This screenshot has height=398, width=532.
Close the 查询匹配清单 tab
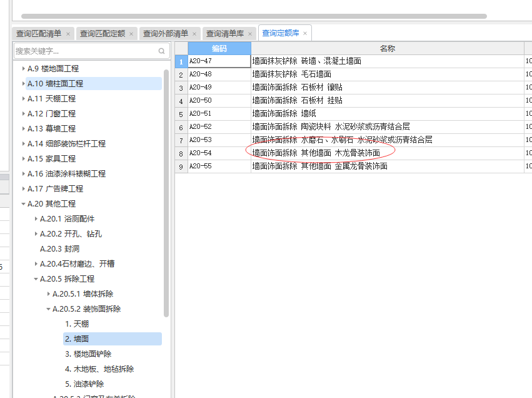(68, 34)
